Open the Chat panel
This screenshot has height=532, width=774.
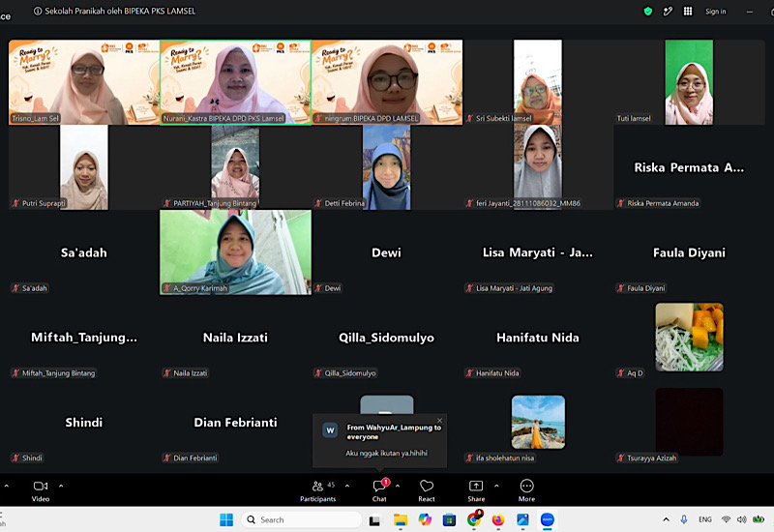pyautogui.click(x=379, y=491)
